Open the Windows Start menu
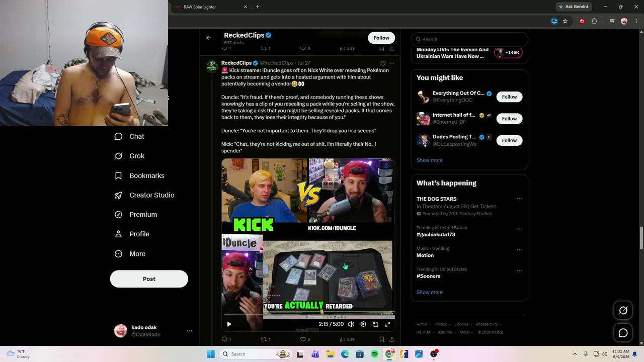Image resolution: width=644 pixels, height=362 pixels. pyautogui.click(x=211, y=354)
